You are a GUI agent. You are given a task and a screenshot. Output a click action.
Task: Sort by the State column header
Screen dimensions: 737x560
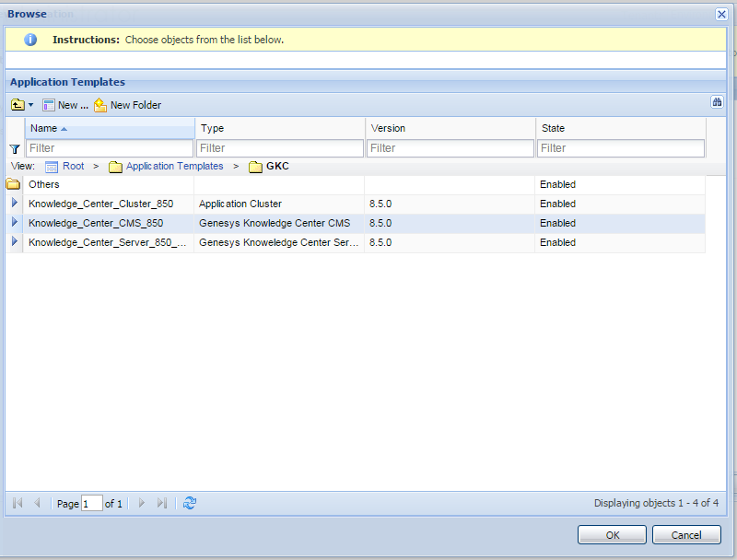click(621, 128)
